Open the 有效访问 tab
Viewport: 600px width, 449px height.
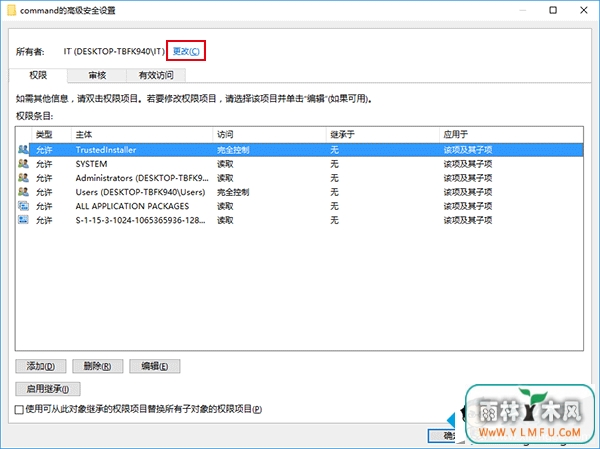coord(156,75)
